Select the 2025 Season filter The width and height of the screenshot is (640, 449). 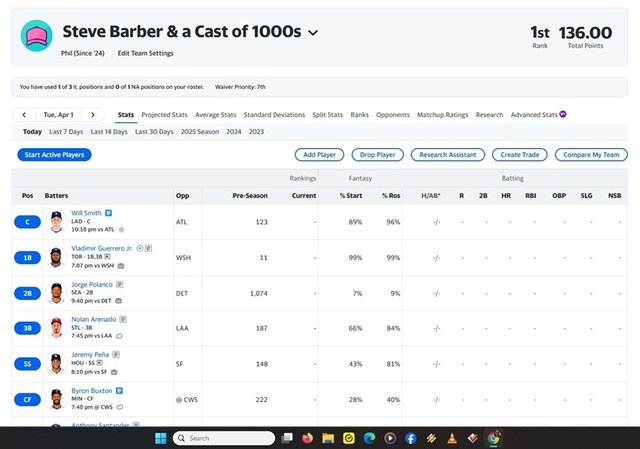[x=200, y=131]
